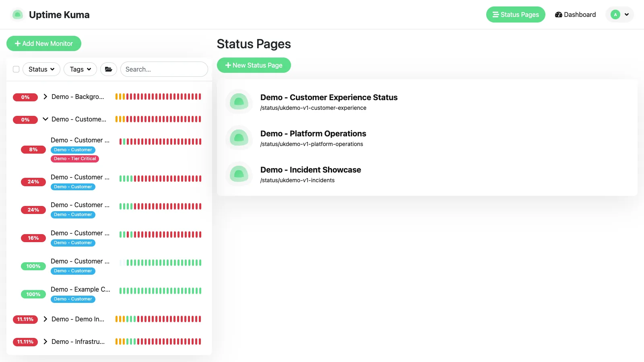
Task: Open Demo - Platform Operations page
Action: 313,134
